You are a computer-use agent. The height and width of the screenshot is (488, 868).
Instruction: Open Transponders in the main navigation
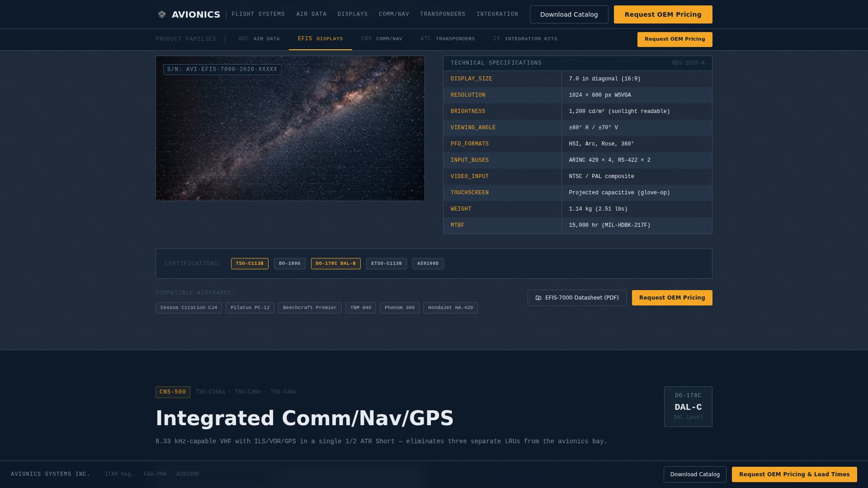tap(443, 14)
